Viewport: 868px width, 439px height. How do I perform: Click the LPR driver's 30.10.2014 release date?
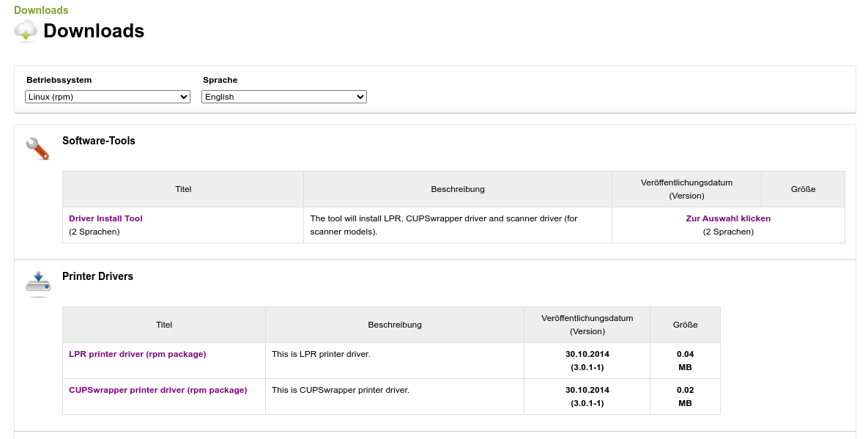[x=587, y=354]
